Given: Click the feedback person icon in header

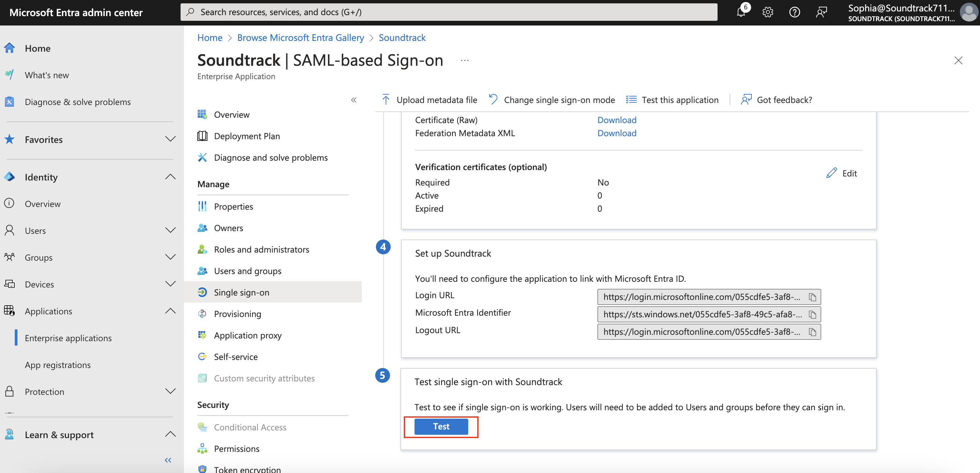Looking at the screenshot, I should click(821, 12).
